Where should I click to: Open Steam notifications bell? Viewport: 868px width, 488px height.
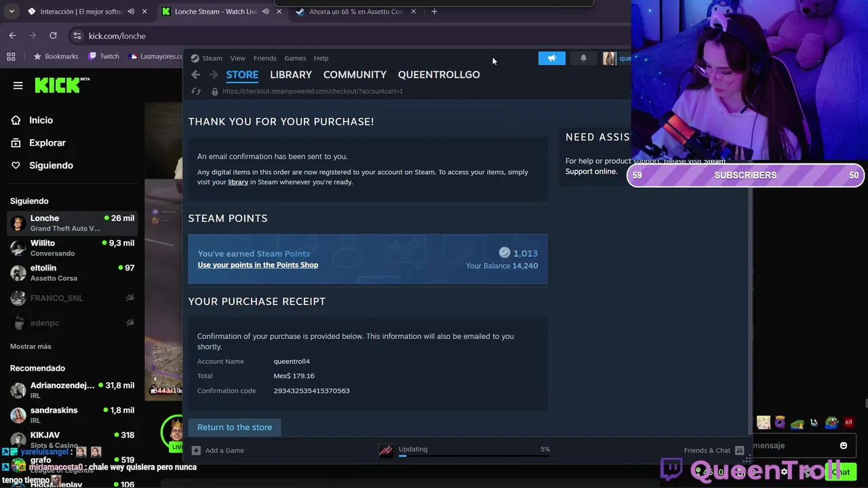583,58
